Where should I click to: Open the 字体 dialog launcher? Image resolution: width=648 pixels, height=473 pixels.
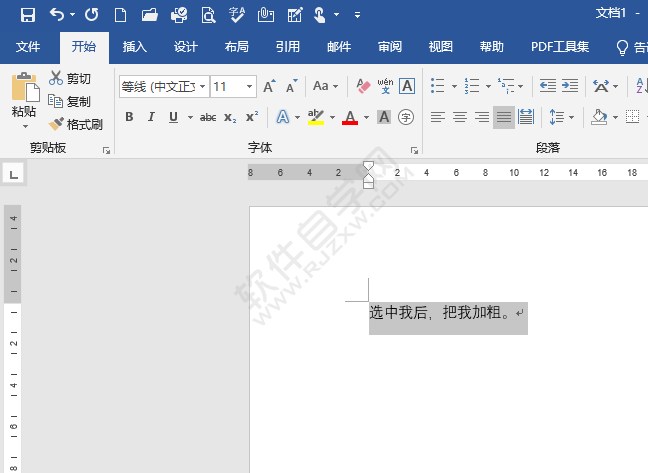pos(415,151)
